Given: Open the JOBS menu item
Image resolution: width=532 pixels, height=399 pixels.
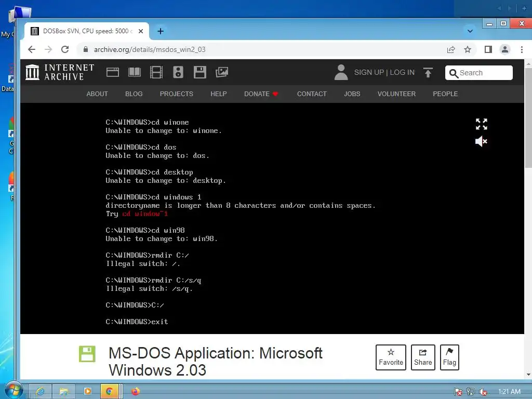Looking at the screenshot, I should coord(352,94).
